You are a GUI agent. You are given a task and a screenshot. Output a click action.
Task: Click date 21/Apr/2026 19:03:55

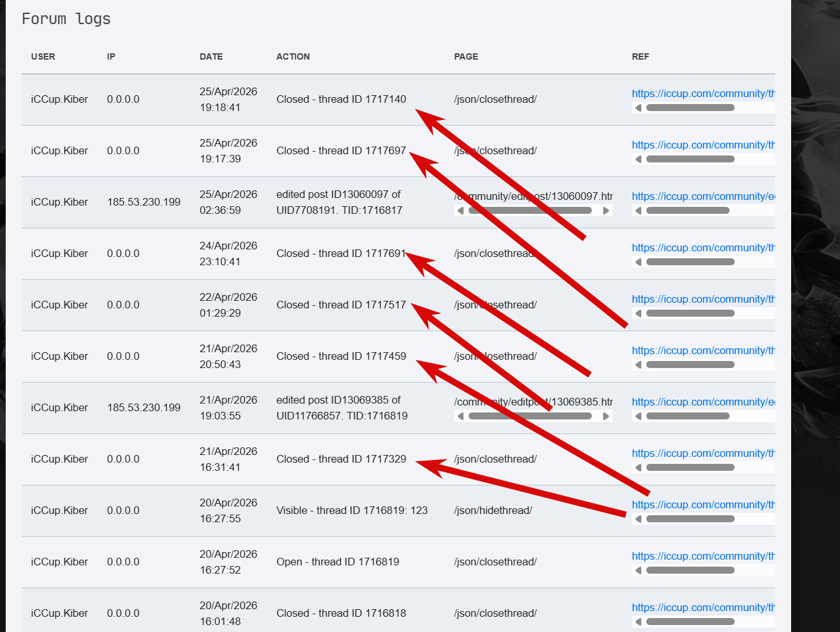click(229, 408)
